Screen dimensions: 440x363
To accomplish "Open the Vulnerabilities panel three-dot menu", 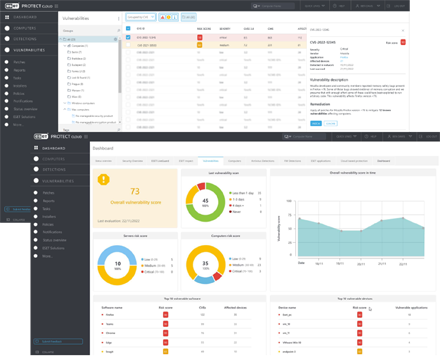I will [119, 19].
